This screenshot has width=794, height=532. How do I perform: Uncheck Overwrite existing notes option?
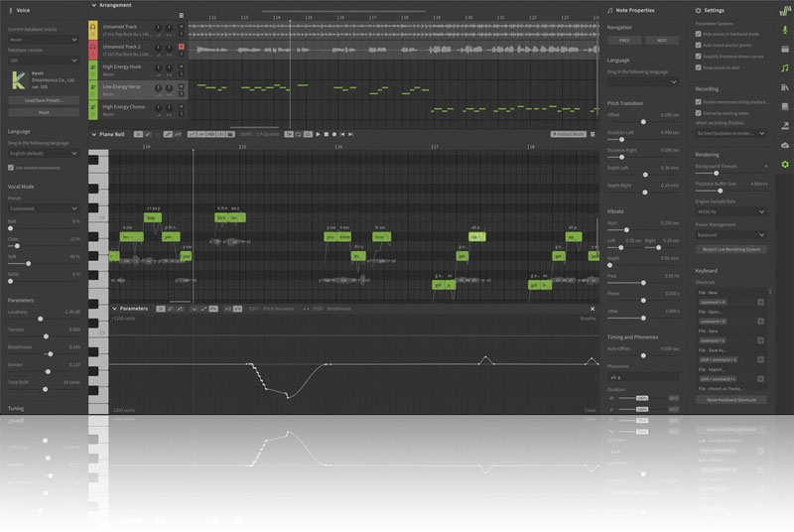699,111
